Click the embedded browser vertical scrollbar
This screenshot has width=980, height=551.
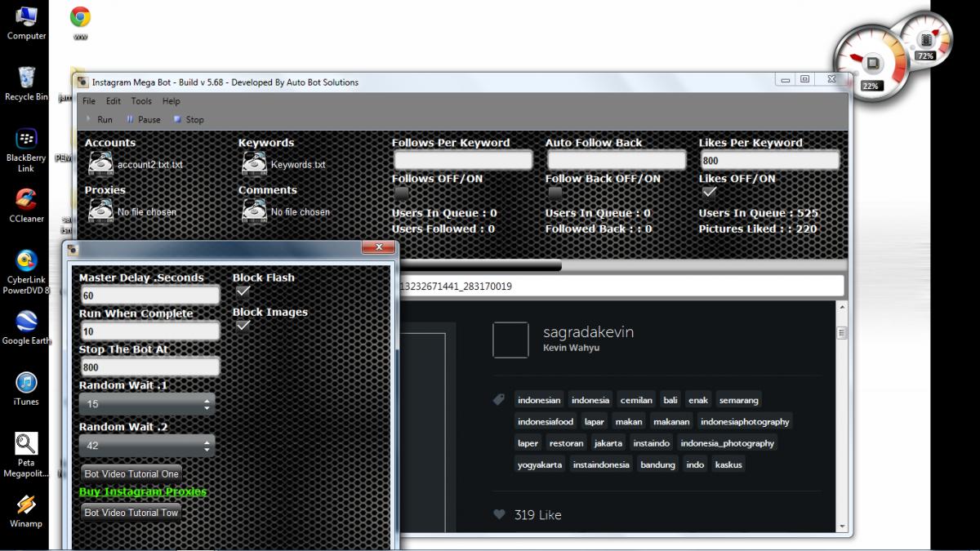pyautogui.click(x=842, y=416)
